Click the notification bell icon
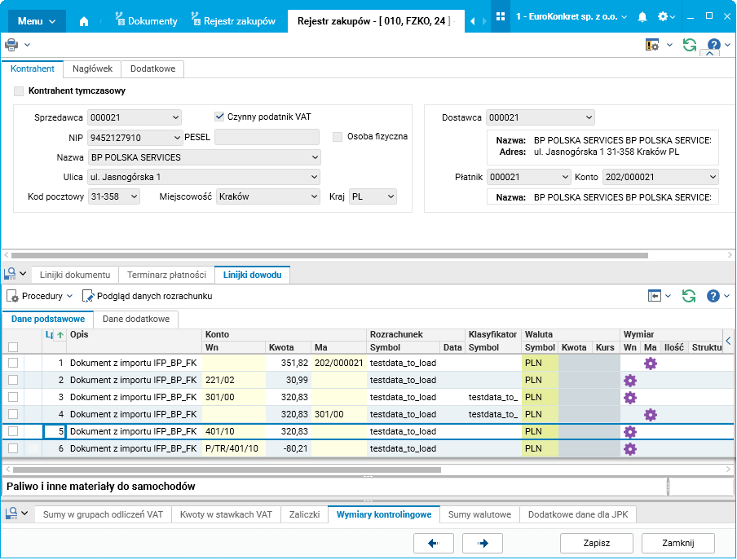Viewport: 737px width, 560px height. click(x=642, y=16)
